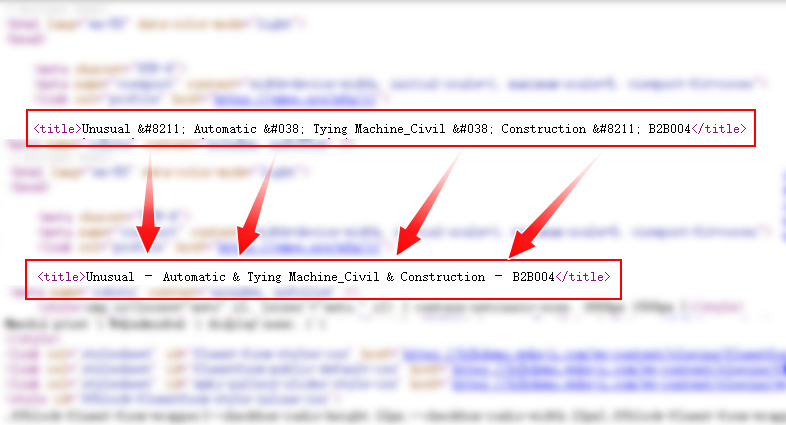This screenshot has width=786, height=425.
Task: Click the word Construction in the encoded title
Action: 543,129
